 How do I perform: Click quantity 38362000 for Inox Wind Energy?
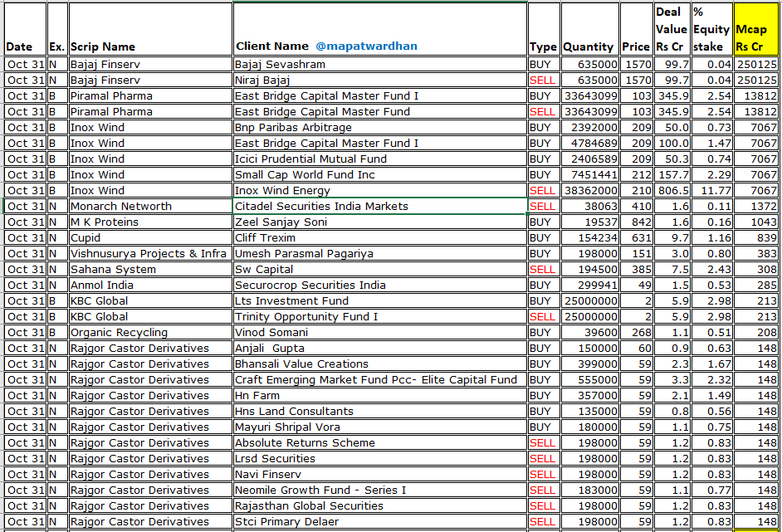tap(590, 190)
